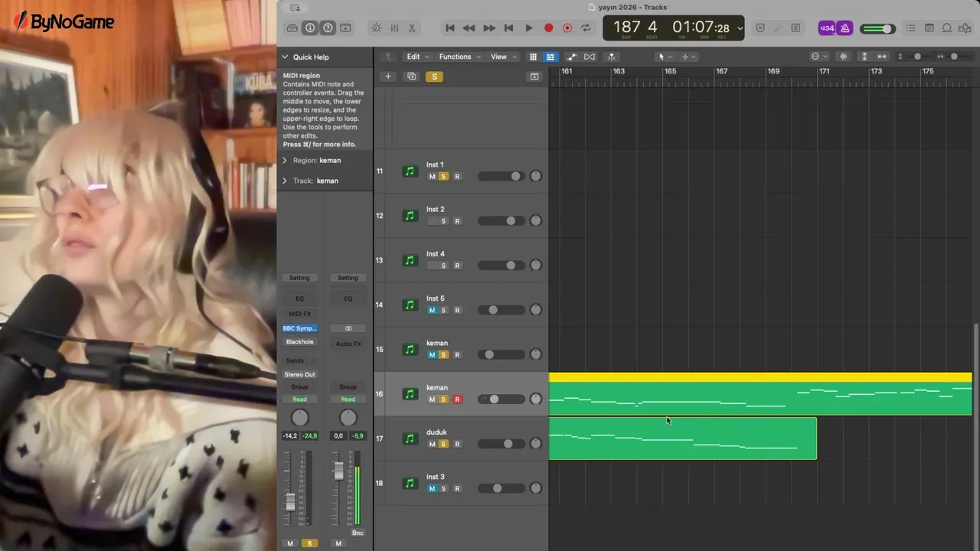Click the MIDI FX slot
Viewport: 980px width, 551px height.
(x=299, y=314)
